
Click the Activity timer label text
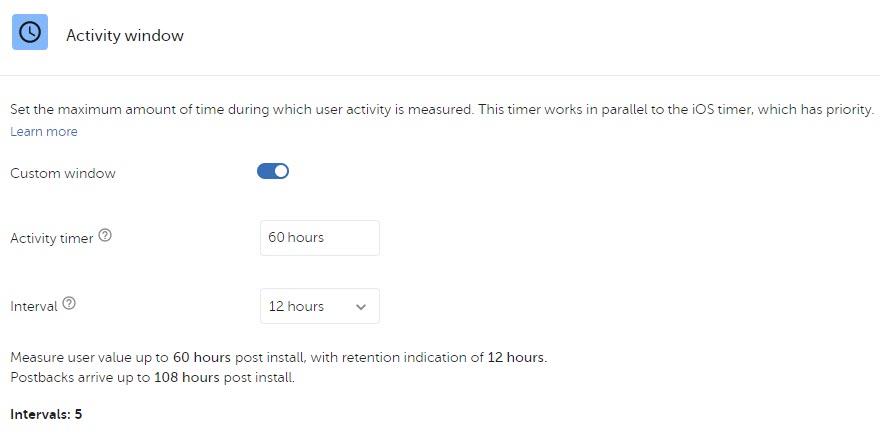point(52,239)
